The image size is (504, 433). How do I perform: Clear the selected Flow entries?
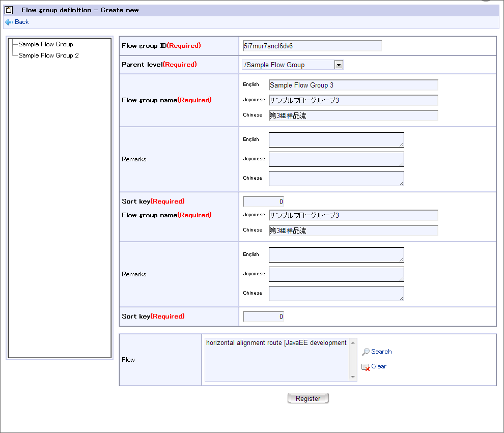379,366
